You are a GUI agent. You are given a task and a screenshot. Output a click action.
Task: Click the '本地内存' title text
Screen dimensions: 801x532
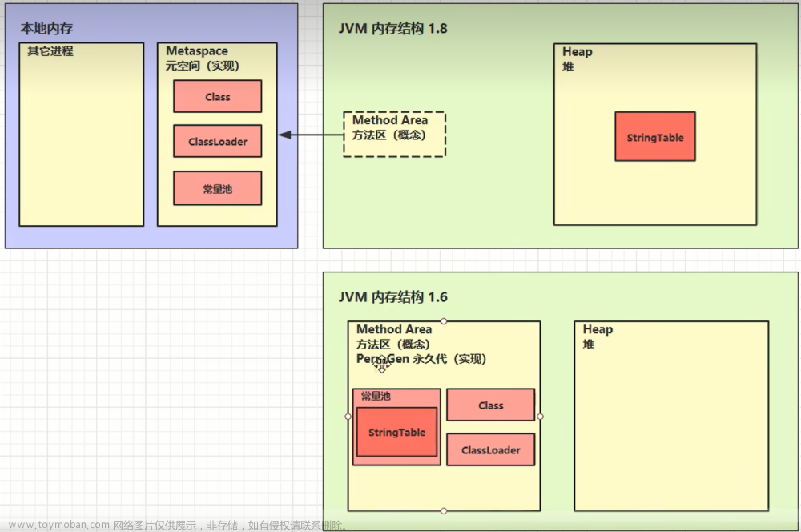46,28
